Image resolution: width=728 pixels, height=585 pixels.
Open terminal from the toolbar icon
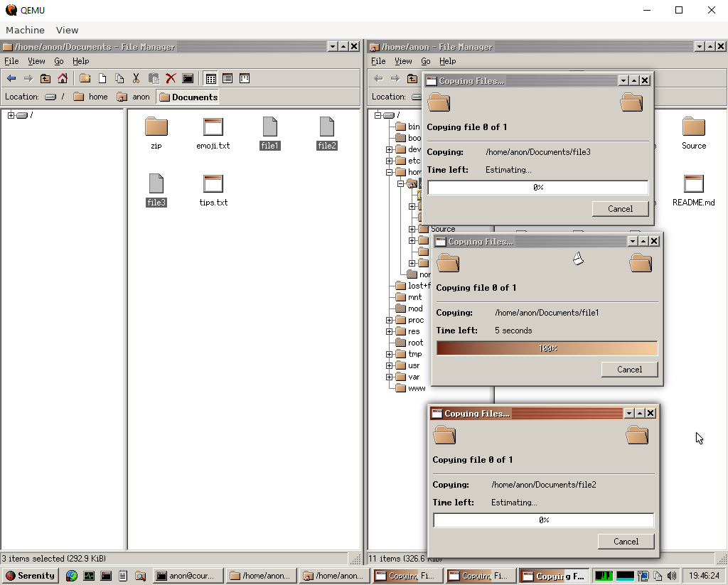[188, 78]
